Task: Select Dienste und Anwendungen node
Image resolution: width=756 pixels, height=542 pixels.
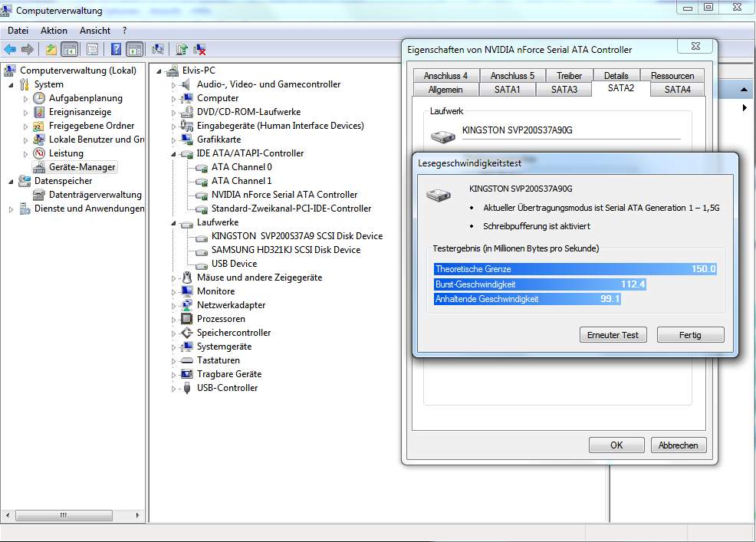Action: pos(89,209)
